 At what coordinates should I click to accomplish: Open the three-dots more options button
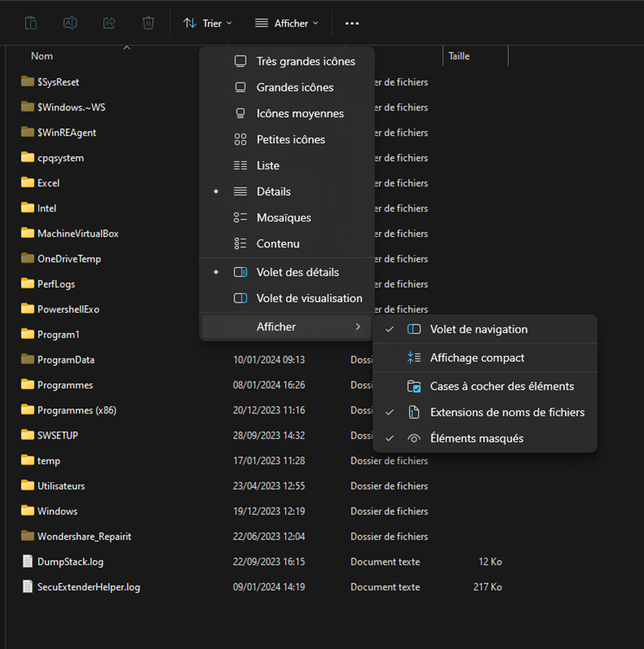click(x=352, y=23)
